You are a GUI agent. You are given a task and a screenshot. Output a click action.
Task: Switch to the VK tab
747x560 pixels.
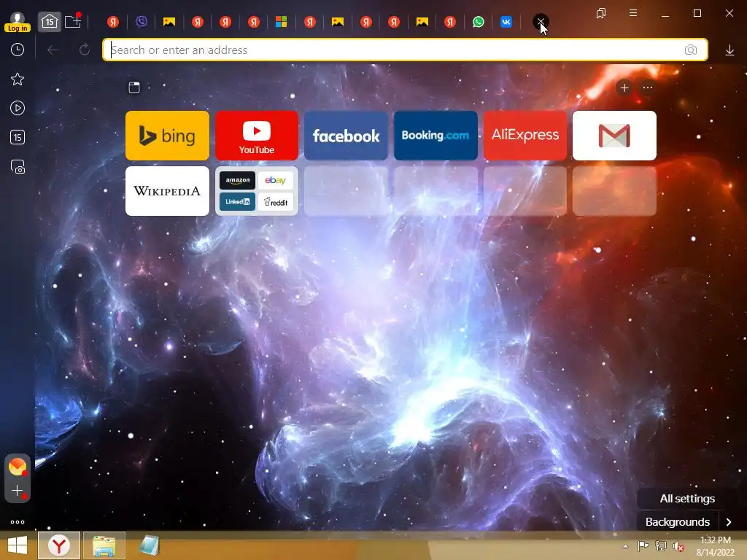[506, 21]
